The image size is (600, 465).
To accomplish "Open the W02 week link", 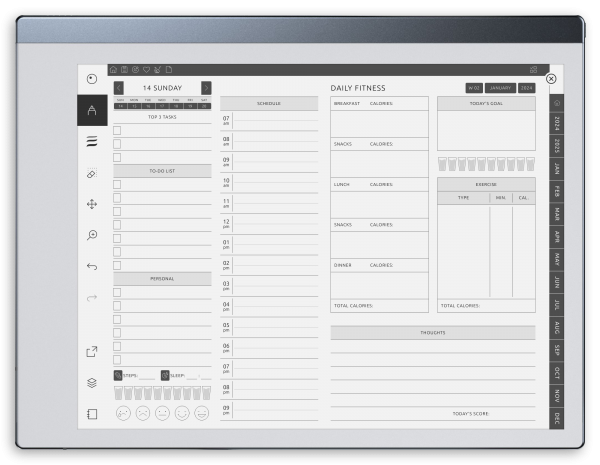I will click(x=474, y=88).
